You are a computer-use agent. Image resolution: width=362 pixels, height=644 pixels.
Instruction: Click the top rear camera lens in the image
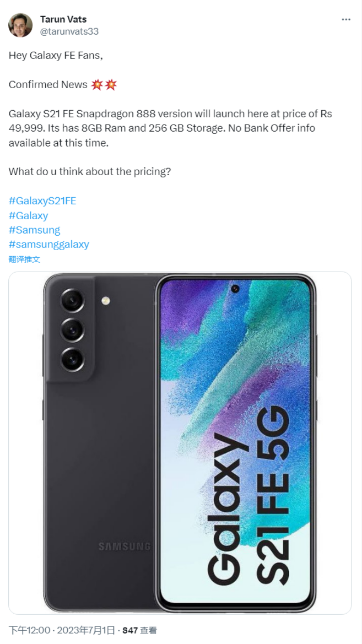point(73,301)
